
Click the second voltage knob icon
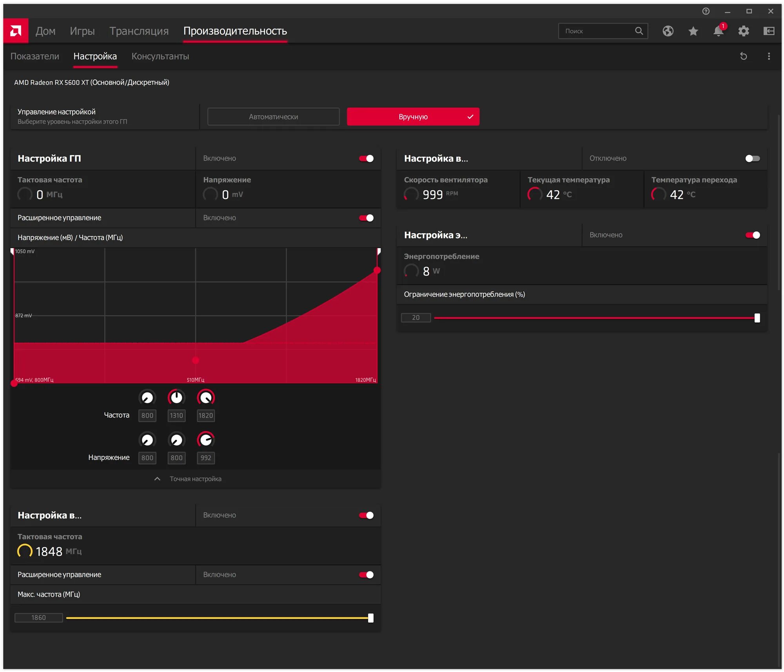point(176,440)
